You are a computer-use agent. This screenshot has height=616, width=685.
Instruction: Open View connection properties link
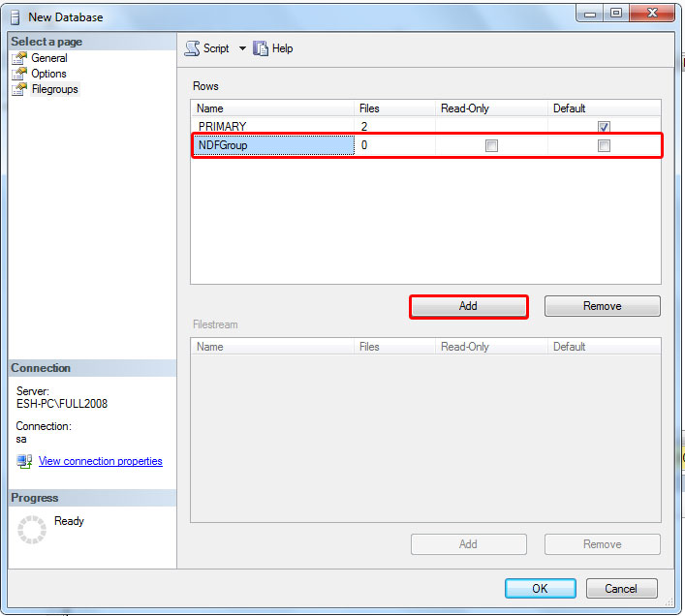pyautogui.click(x=100, y=461)
